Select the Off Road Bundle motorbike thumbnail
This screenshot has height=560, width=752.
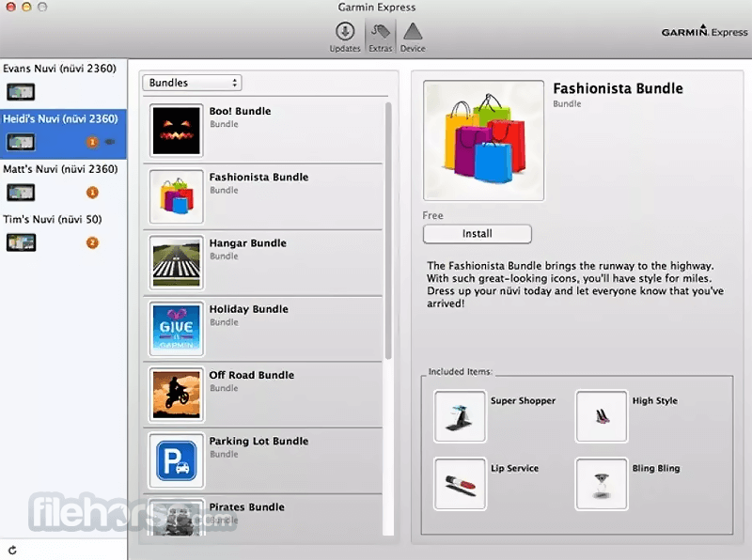click(176, 395)
